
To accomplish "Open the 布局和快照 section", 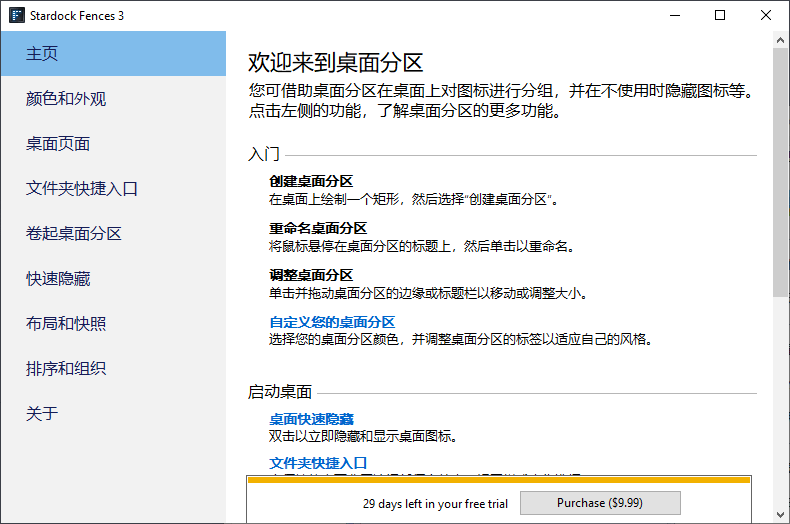I will pos(113,323).
